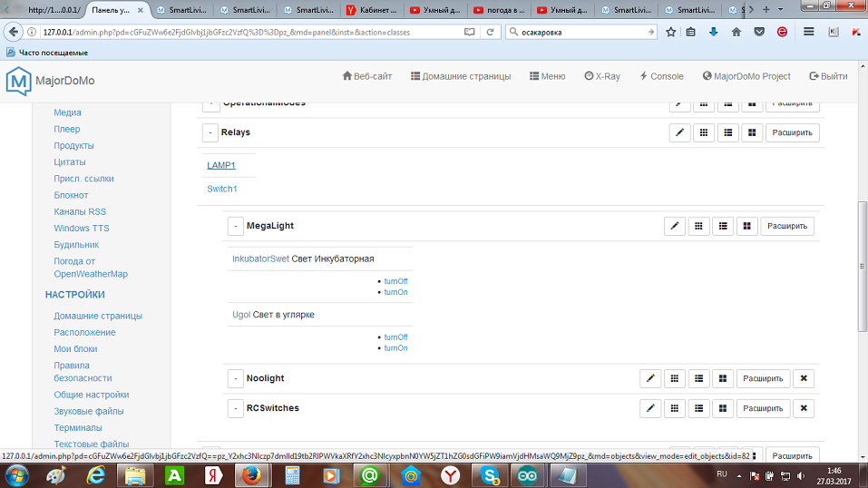Collapse the Relays class
Viewport: 868px width, 488px height.
coord(210,132)
